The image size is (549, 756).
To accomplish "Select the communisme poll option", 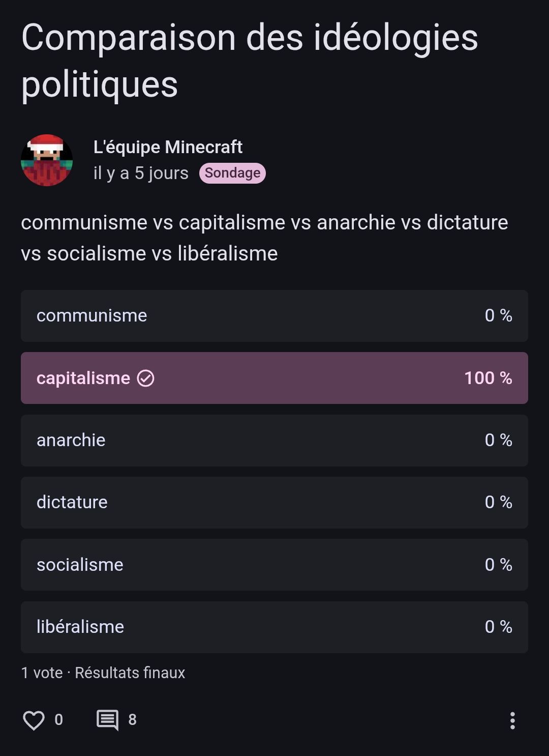I will coord(274,316).
